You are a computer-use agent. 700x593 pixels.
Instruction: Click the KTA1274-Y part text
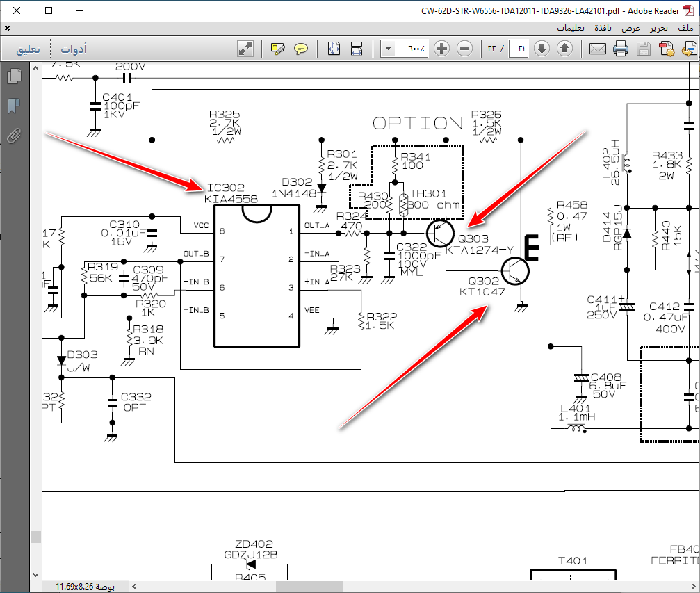(480, 250)
